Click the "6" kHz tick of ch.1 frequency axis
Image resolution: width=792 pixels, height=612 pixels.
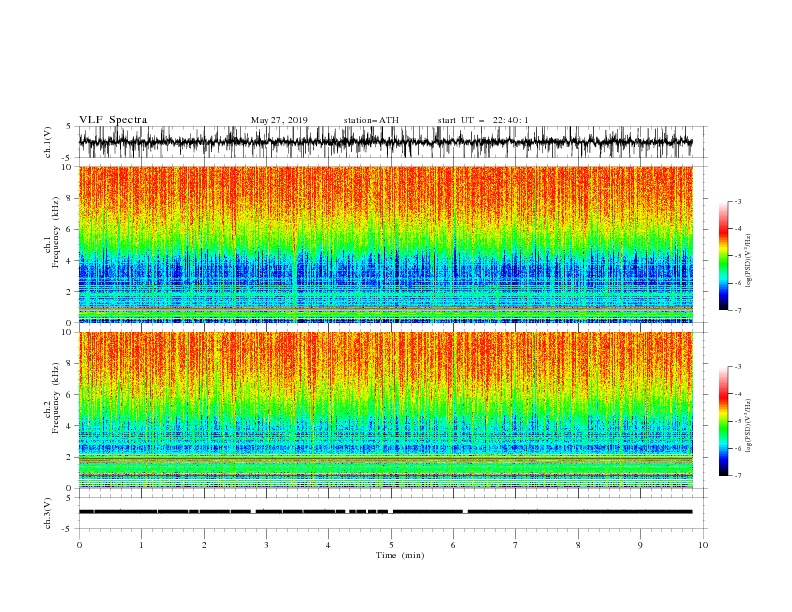pyautogui.click(x=69, y=229)
